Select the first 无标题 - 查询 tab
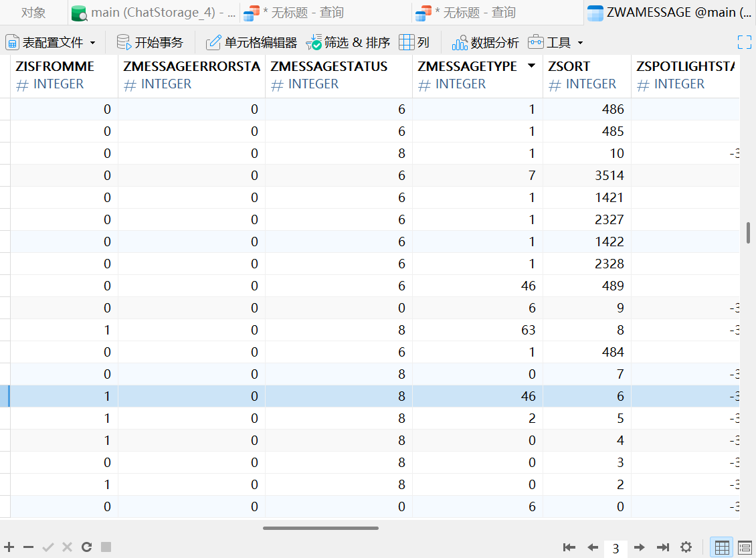 pos(325,13)
